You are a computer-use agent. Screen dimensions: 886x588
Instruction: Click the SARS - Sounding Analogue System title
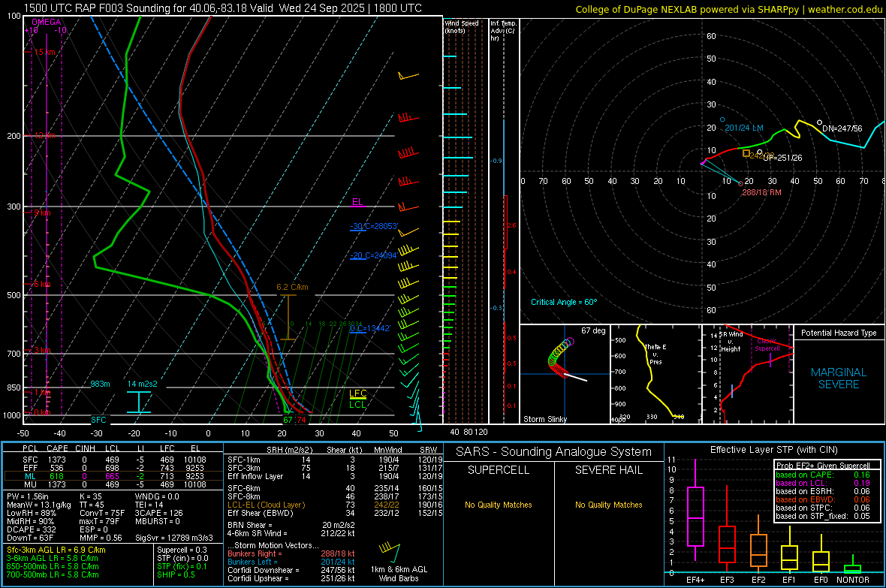tap(554, 452)
